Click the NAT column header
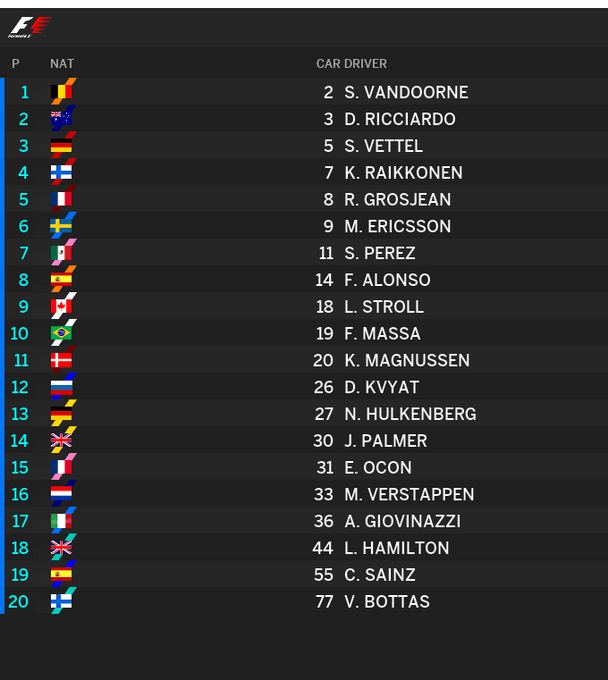 click(x=62, y=64)
